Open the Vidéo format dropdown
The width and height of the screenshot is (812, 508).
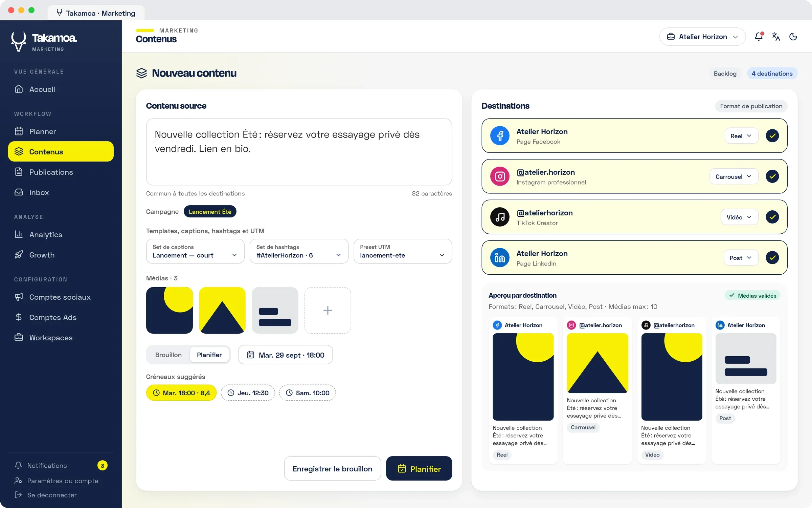pyautogui.click(x=739, y=217)
